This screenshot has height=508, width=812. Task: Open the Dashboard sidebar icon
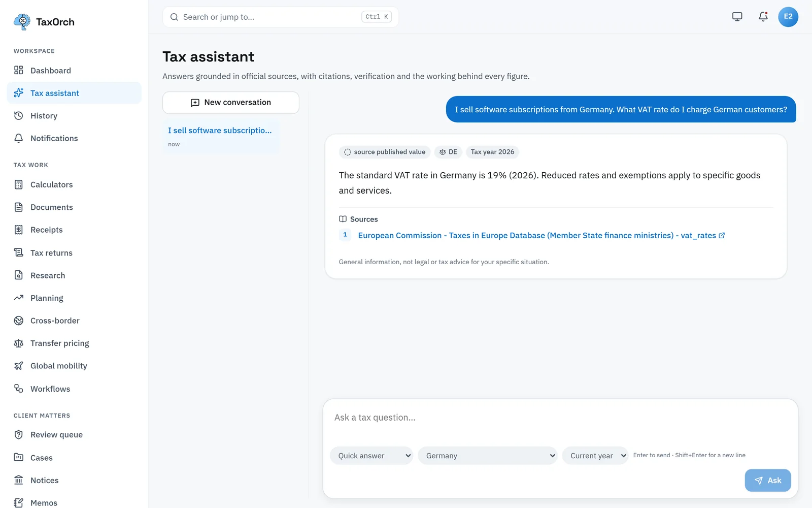(x=19, y=70)
